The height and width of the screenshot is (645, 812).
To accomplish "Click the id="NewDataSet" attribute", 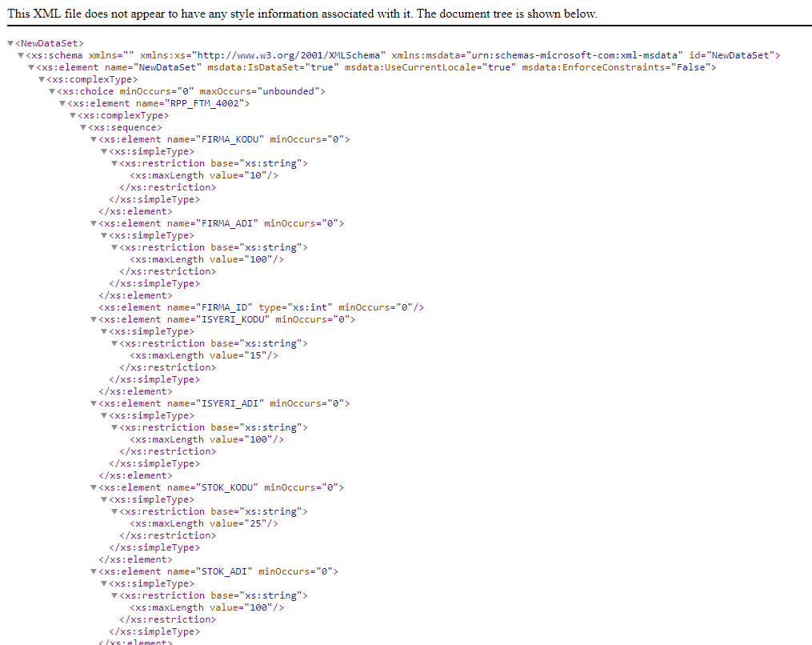I will coord(731,55).
